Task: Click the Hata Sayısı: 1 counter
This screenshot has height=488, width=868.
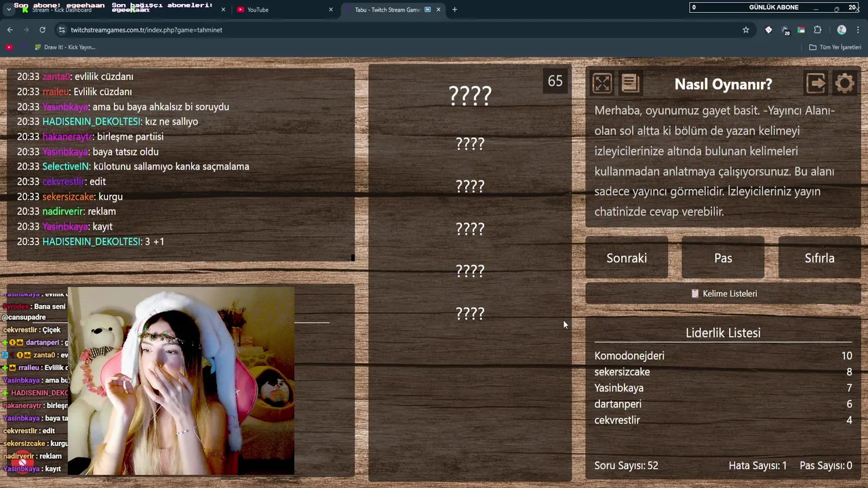Action: coord(757,466)
